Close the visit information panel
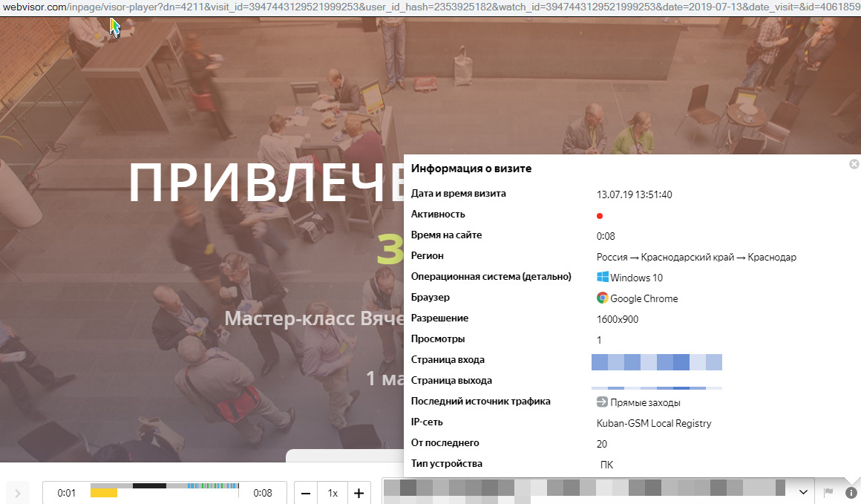This screenshot has height=504, width=861. point(854,164)
